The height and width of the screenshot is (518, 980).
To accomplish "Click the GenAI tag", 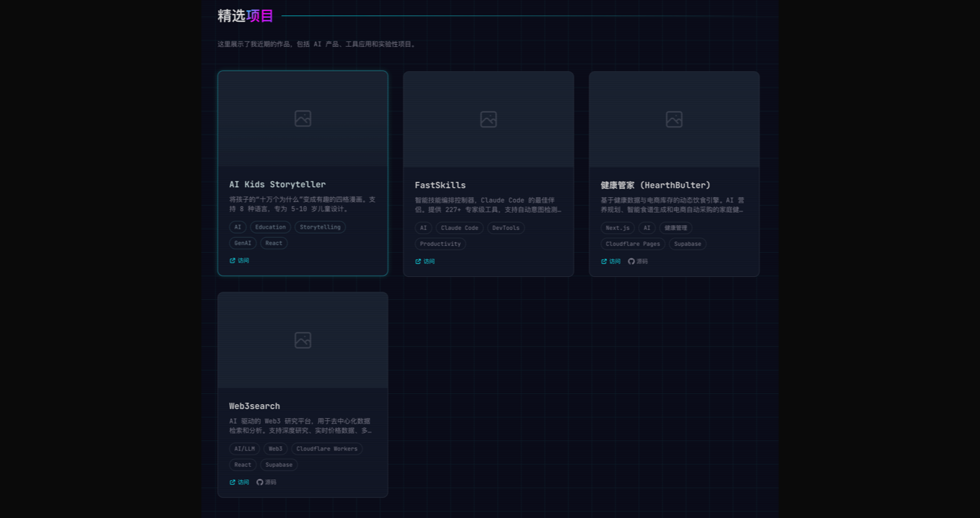I will pos(243,243).
